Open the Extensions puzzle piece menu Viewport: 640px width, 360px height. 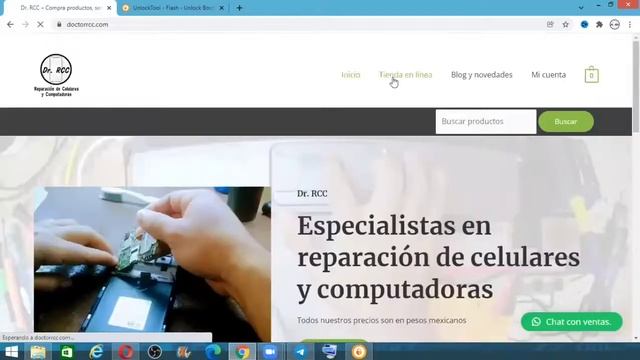point(599,24)
